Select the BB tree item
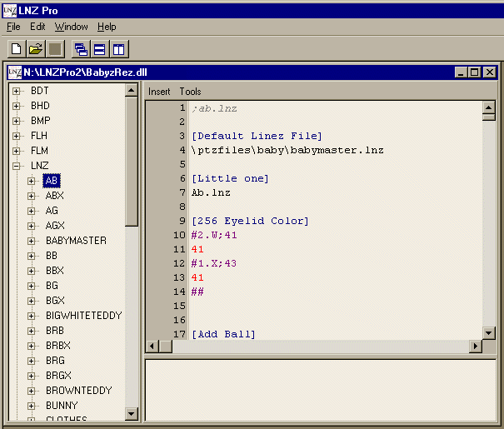504x429 pixels. 52,256
